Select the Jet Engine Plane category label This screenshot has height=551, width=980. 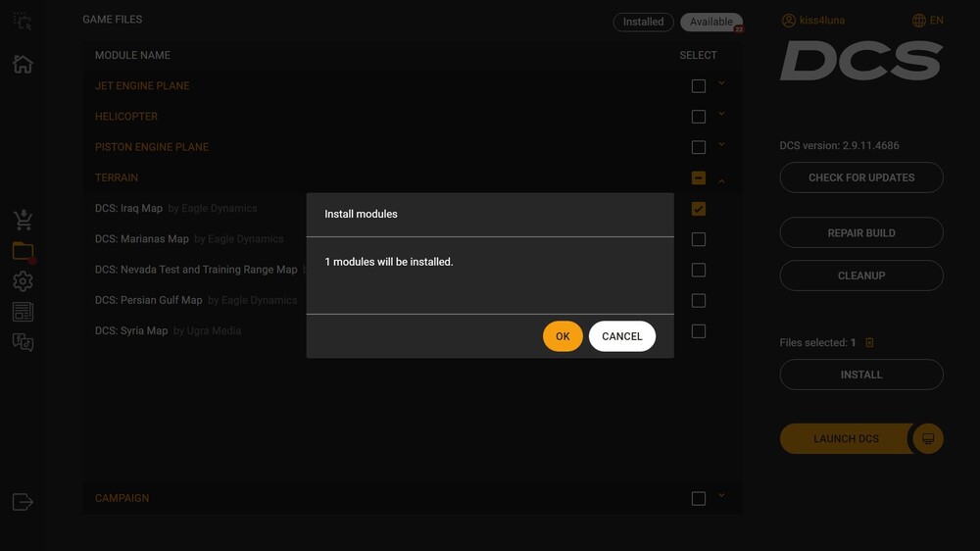(x=142, y=85)
